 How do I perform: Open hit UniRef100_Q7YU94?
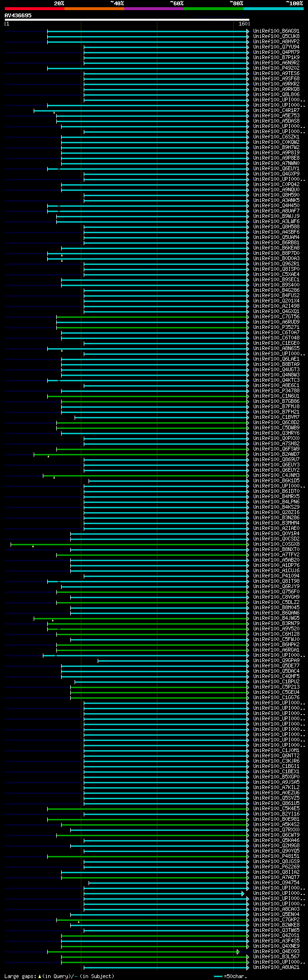click(276, 47)
